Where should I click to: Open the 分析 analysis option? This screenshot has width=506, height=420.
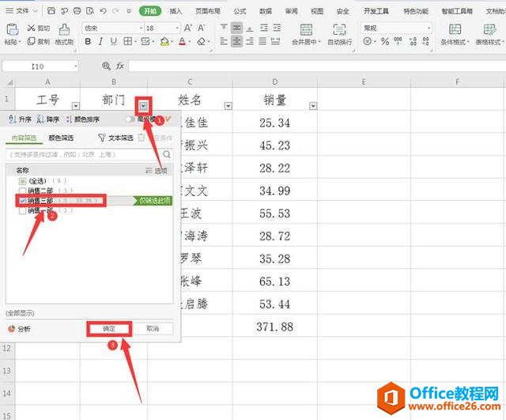(19, 328)
